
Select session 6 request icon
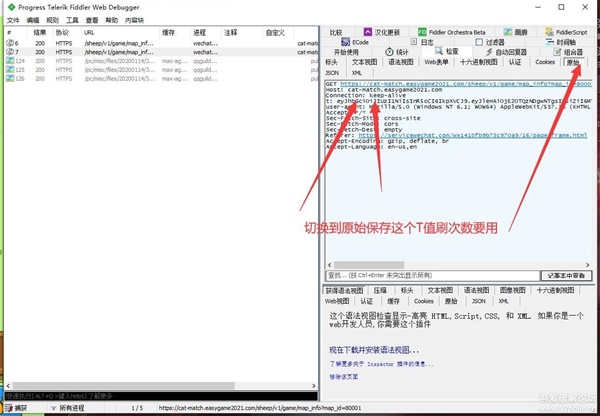[10, 43]
